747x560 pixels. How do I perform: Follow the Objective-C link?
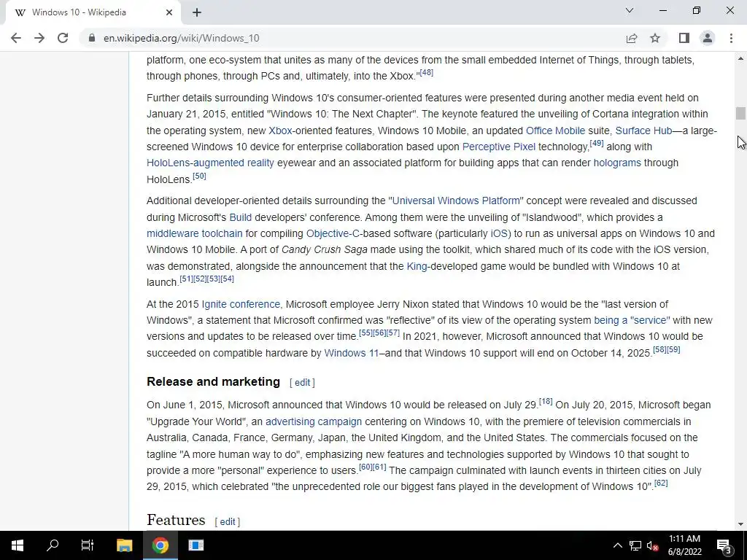click(333, 233)
